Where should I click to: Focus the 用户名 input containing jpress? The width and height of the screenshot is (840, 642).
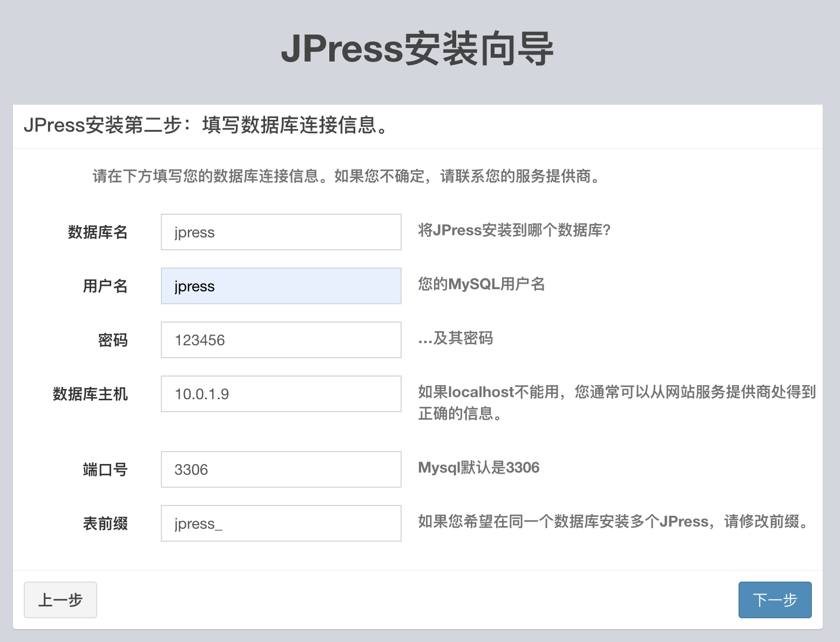coord(281,286)
